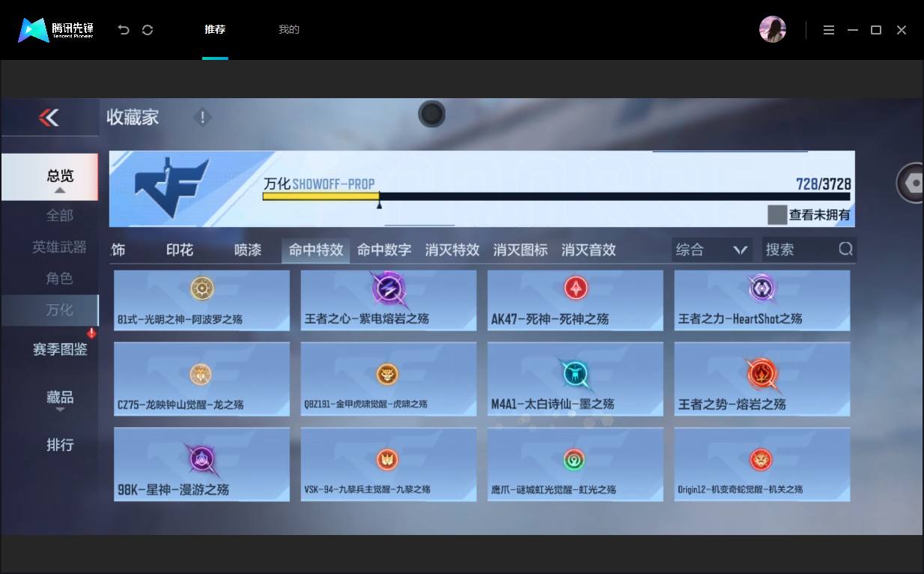The image size is (924, 574).
Task: Click the search magnifier icon
Action: pos(845,250)
